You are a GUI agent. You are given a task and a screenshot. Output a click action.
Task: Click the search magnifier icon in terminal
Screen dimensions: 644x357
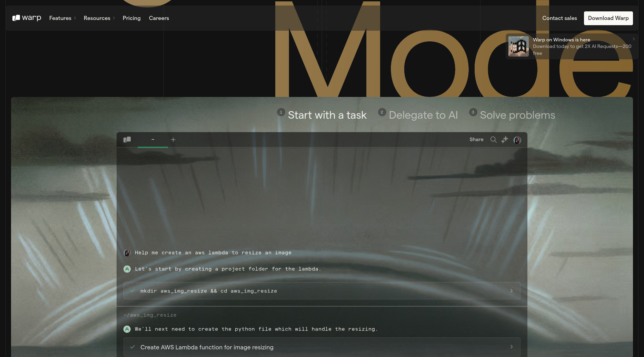(494, 139)
